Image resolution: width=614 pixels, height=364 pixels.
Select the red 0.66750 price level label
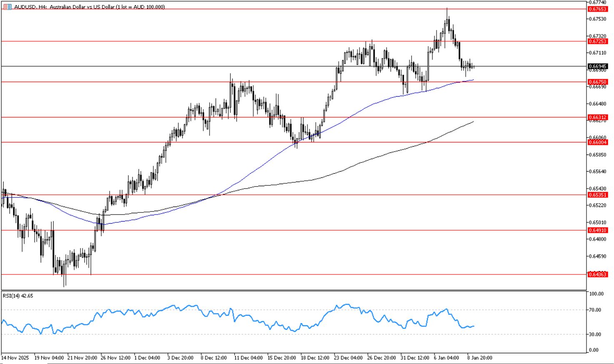pos(597,82)
